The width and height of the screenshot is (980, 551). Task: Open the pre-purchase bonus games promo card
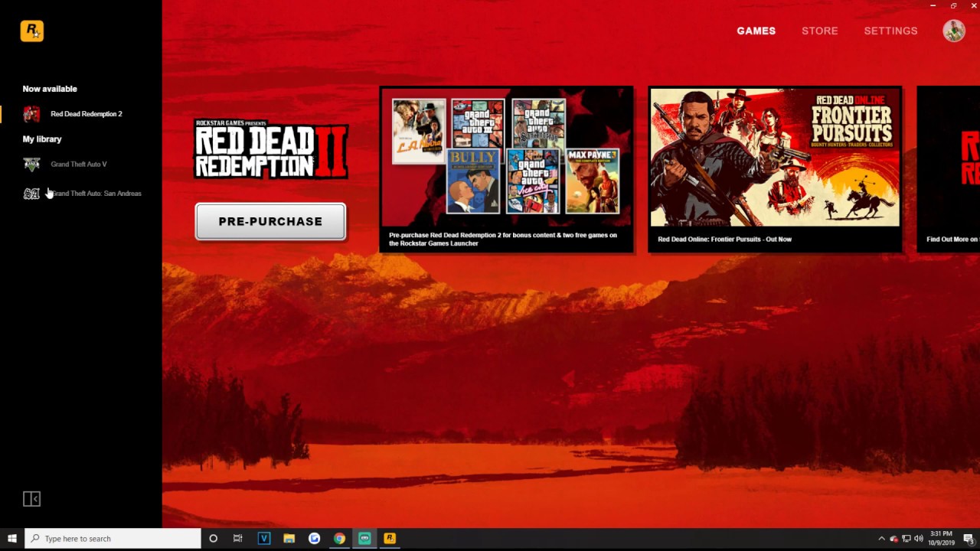tap(506, 169)
